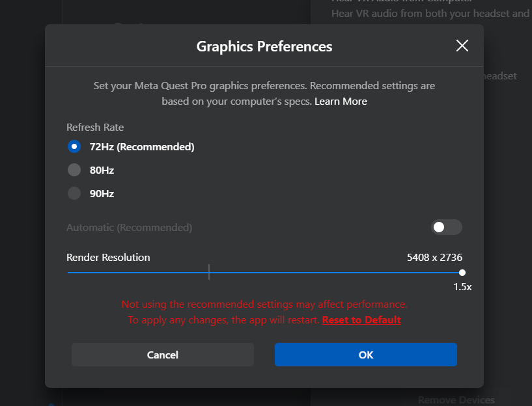Click the recommended tick mark on resolution slider

point(209,272)
